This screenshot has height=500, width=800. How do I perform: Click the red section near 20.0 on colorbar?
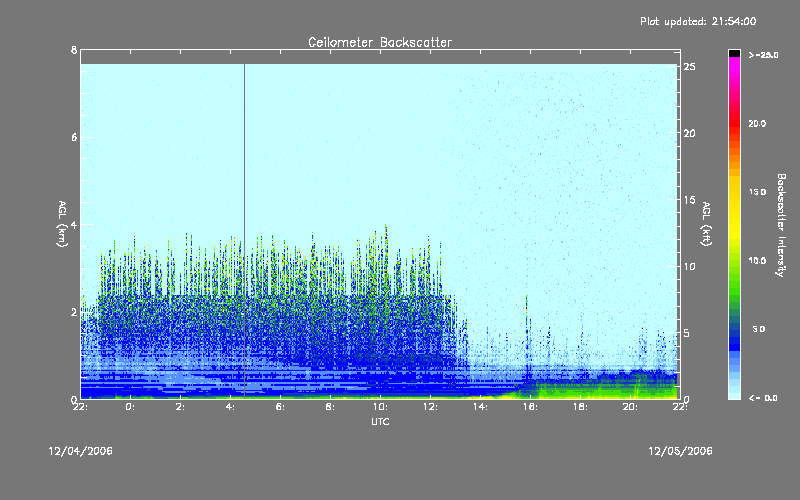click(x=734, y=124)
